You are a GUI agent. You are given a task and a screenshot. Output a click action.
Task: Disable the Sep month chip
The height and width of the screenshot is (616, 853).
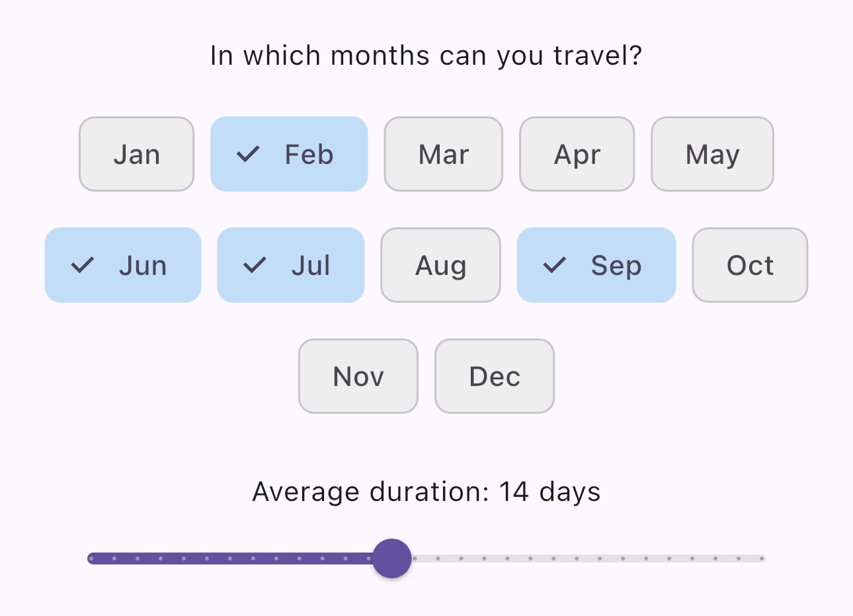point(596,265)
